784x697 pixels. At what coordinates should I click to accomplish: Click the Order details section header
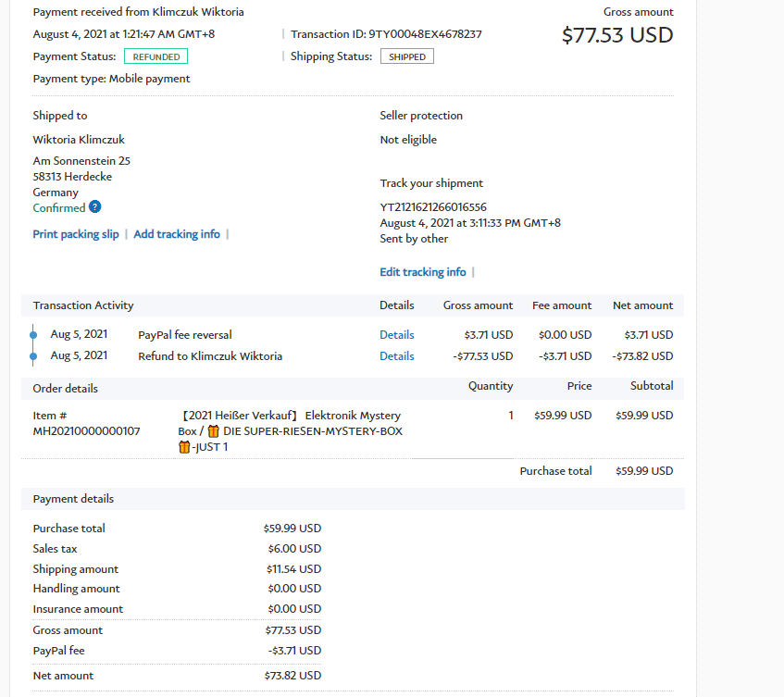click(x=65, y=388)
